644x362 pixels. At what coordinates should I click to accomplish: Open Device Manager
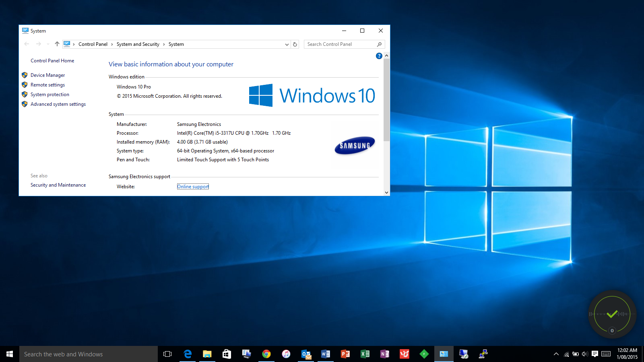(47, 75)
